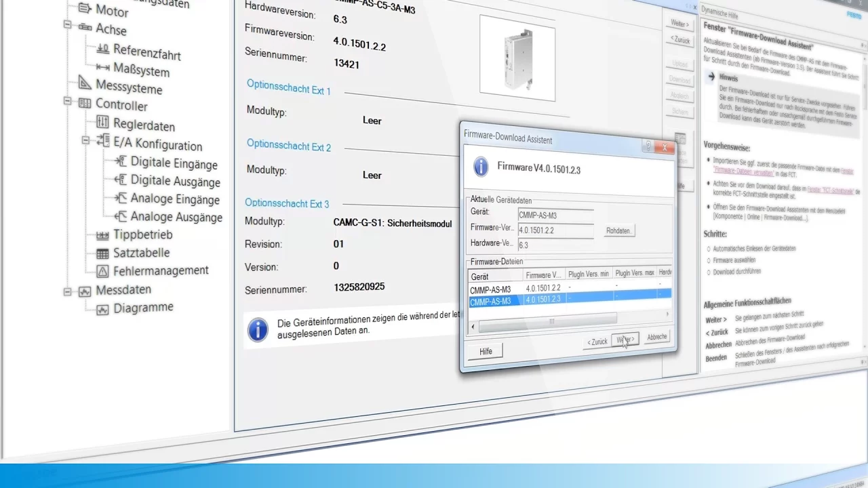Collapse the E/A Konfiguration node

coord(85,140)
